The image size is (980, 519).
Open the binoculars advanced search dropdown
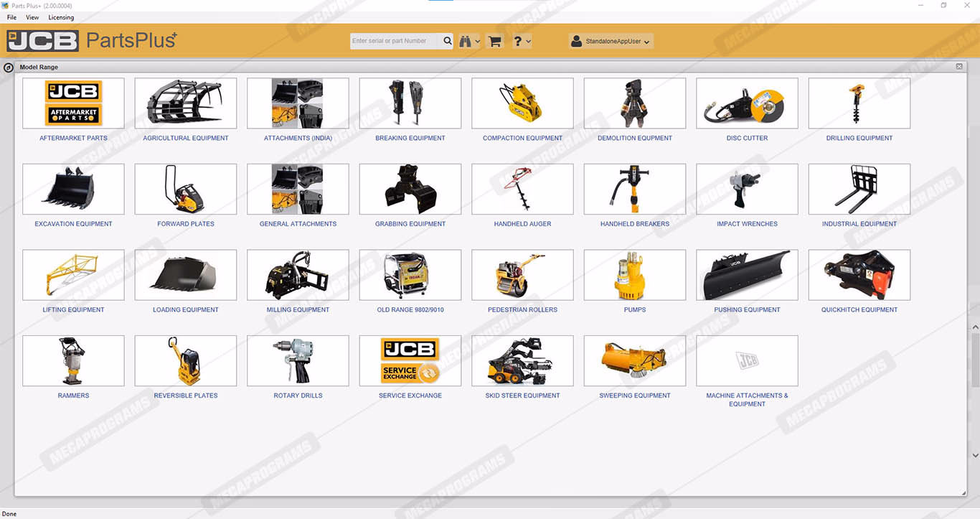click(469, 42)
